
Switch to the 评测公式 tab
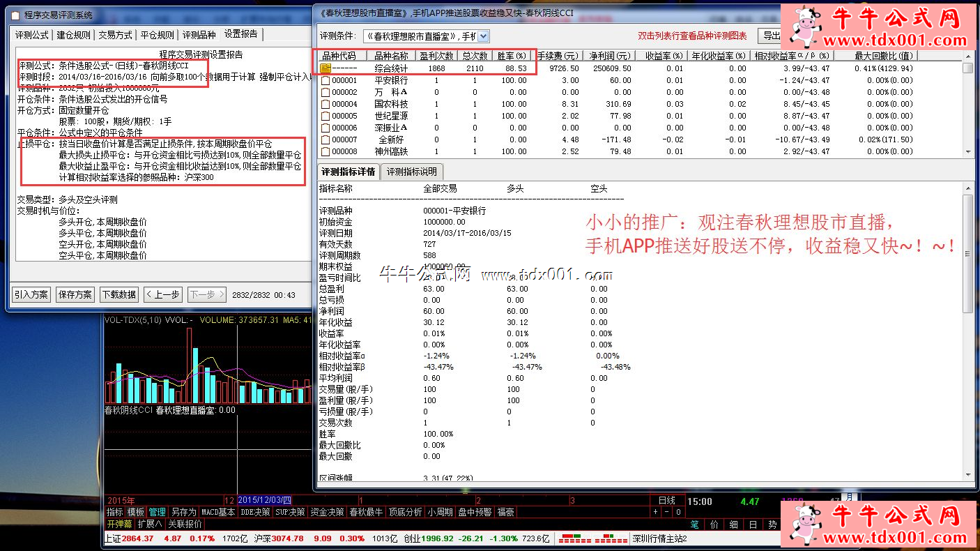(x=32, y=35)
